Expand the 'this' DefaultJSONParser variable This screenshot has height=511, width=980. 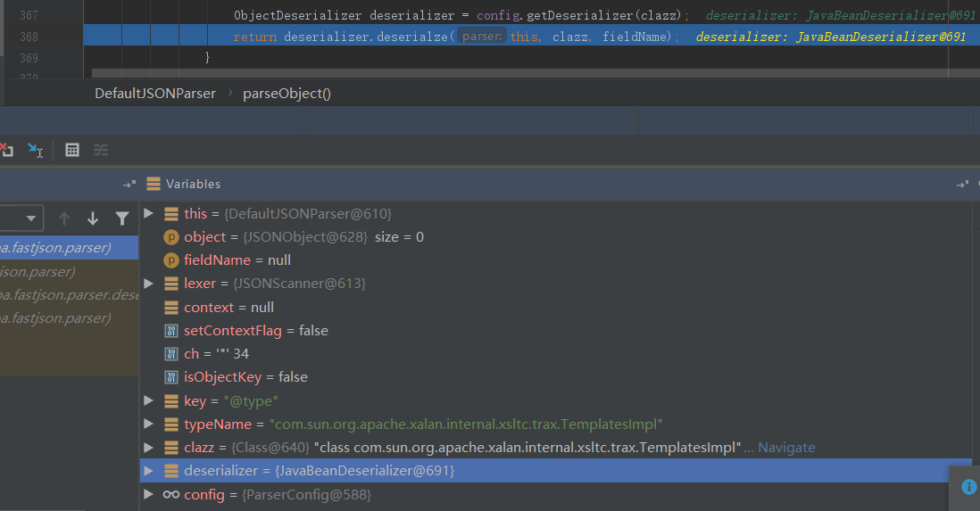[148, 214]
